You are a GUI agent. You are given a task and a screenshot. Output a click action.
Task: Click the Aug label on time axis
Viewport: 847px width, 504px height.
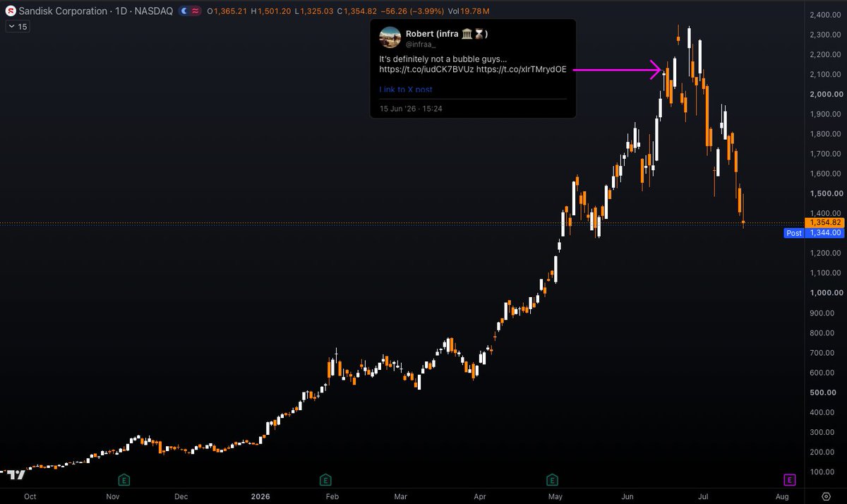click(783, 497)
